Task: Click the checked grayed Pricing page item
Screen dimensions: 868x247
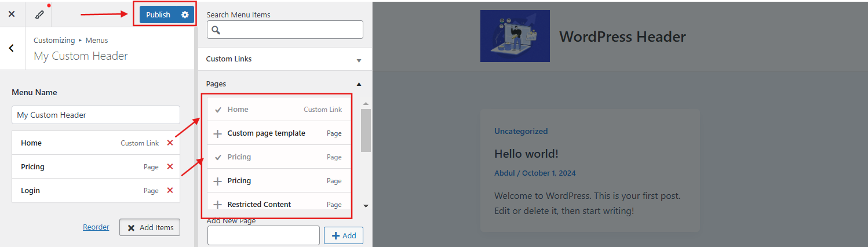Action: point(279,157)
